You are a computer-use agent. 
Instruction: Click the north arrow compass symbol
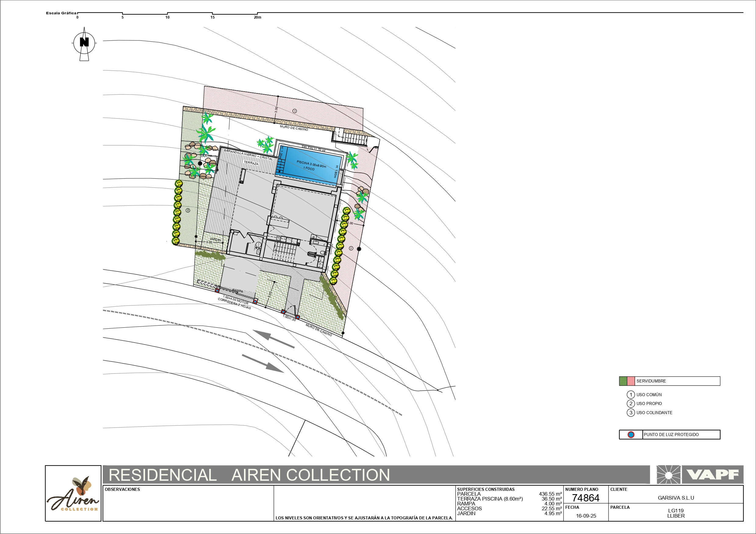(84, 44)
